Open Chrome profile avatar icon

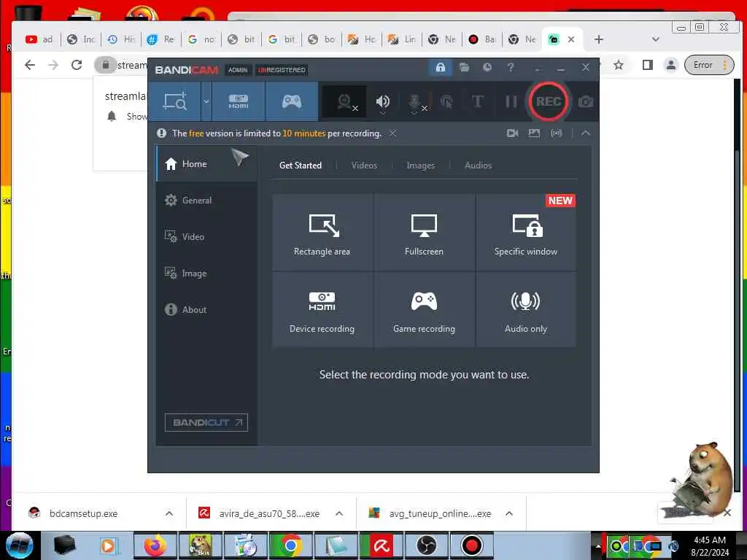[671, 65]
